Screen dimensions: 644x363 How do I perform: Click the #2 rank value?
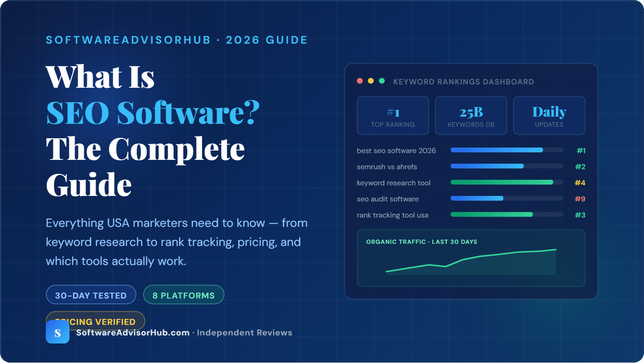coord(580,167)
